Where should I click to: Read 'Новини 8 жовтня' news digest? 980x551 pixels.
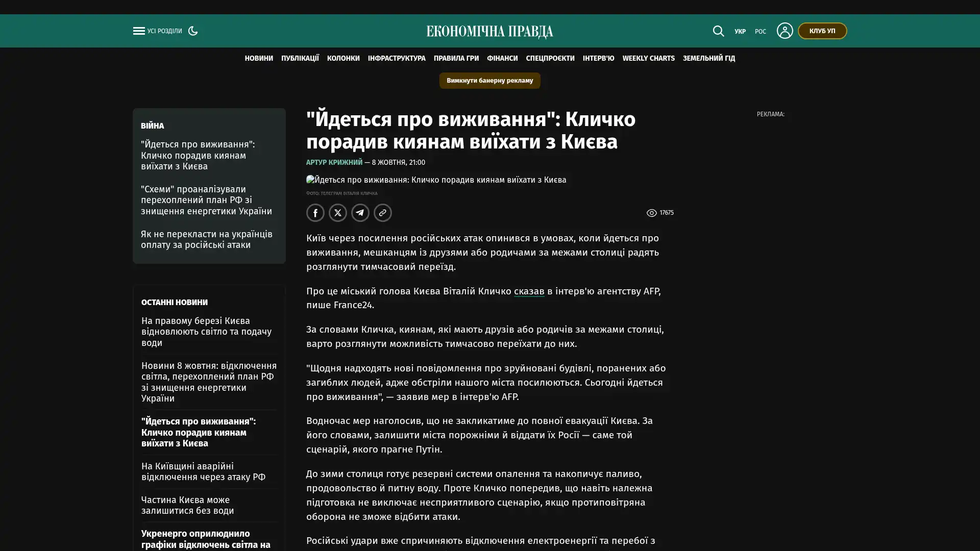point(209,382)
